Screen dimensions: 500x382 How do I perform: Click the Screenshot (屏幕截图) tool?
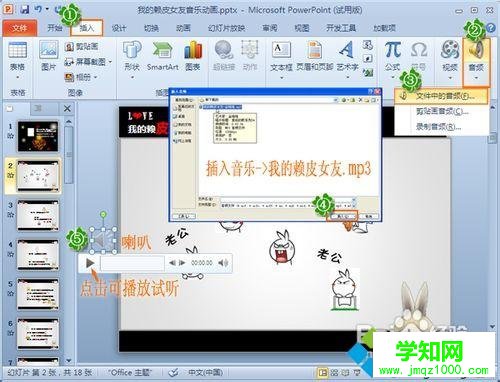tap(85, 62)
